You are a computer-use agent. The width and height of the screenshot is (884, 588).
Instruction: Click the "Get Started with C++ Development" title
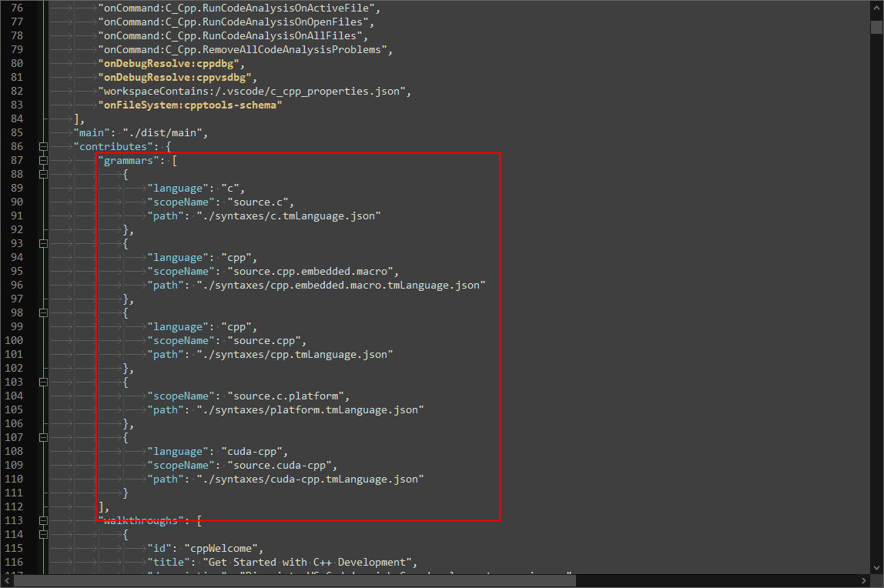[x=310, y=562]
